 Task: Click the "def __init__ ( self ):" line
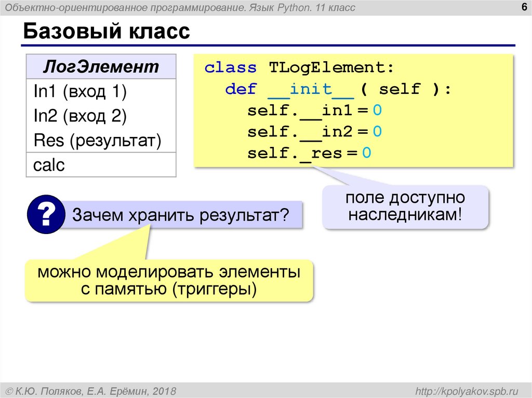click(338, 89)
